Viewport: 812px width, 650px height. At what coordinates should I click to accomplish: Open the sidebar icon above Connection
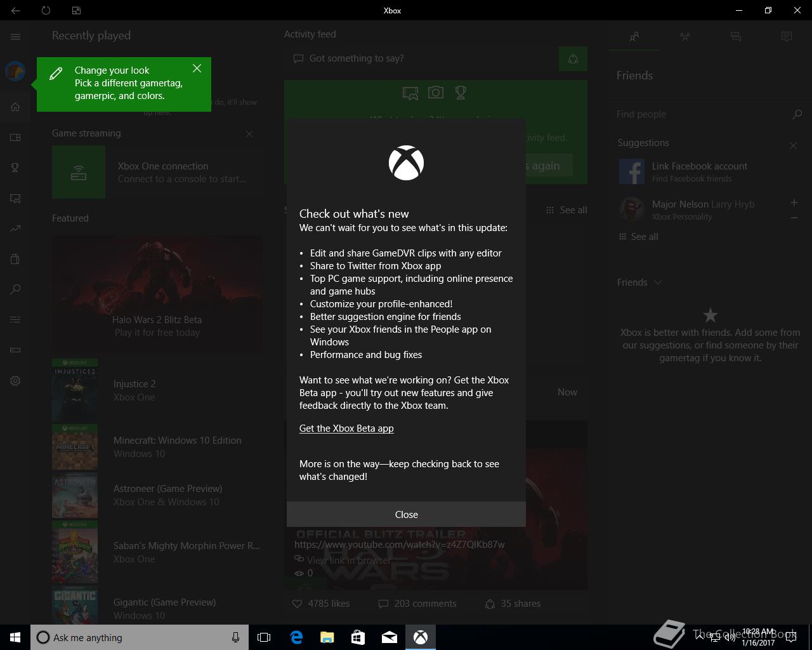click(x=15, y=319)
